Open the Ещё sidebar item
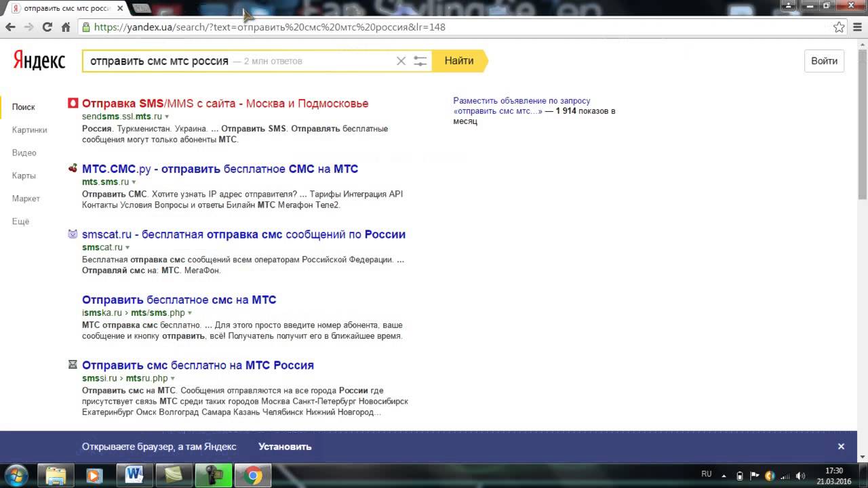This screenshot has height=488, width=868. click(x=21, y=222)
